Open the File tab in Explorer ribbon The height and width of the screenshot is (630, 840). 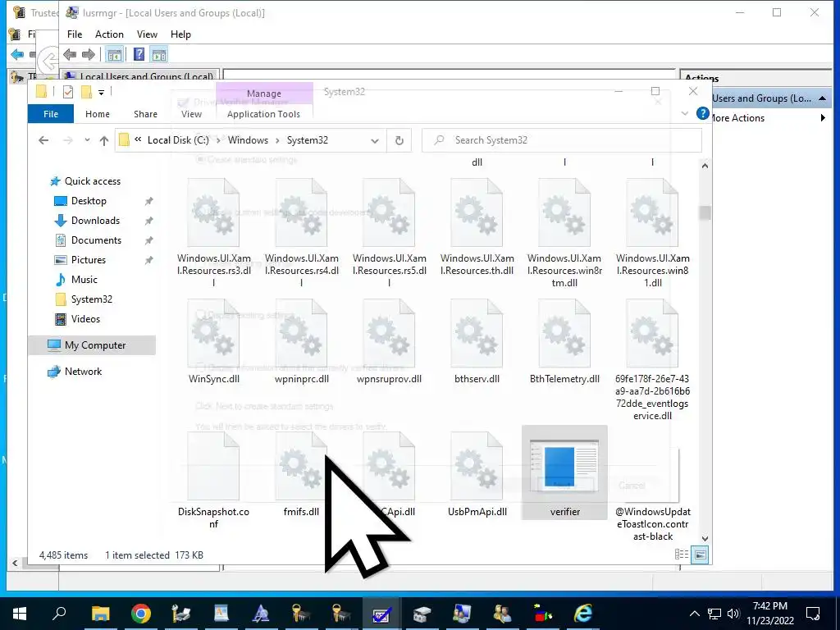tap(51, 114)
